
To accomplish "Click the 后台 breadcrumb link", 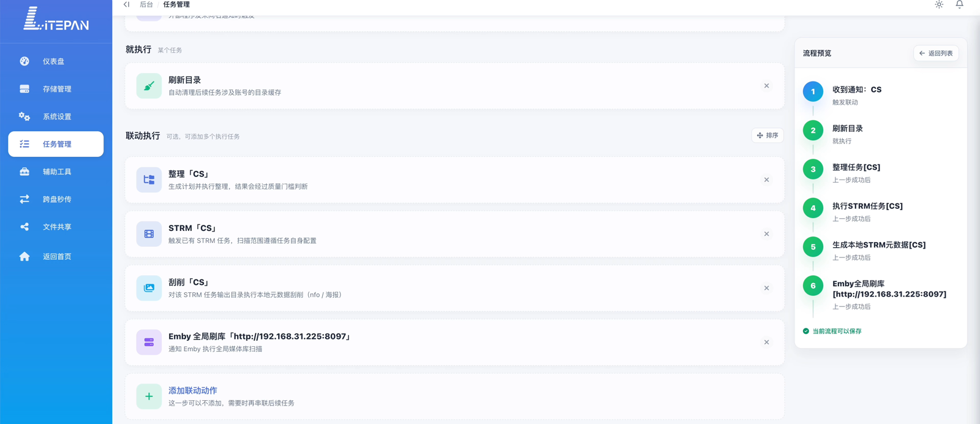I will point(146,4).
